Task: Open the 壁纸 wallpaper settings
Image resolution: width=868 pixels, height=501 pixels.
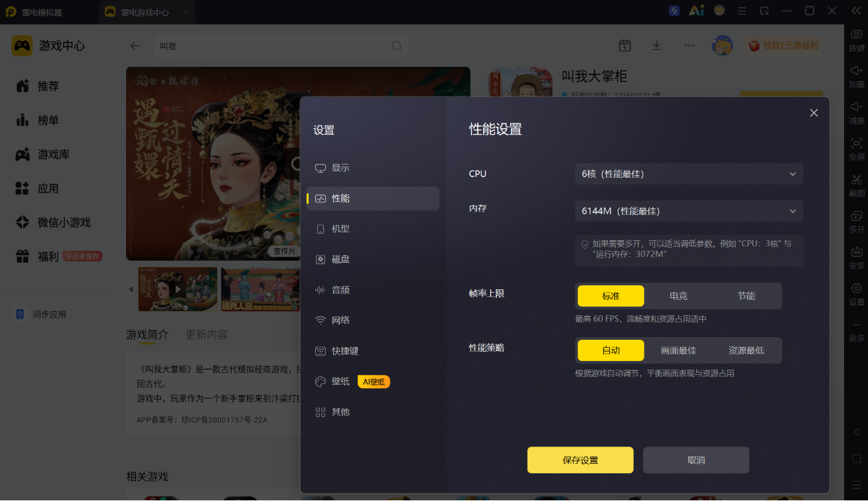Action: click(x=340, y=382)
